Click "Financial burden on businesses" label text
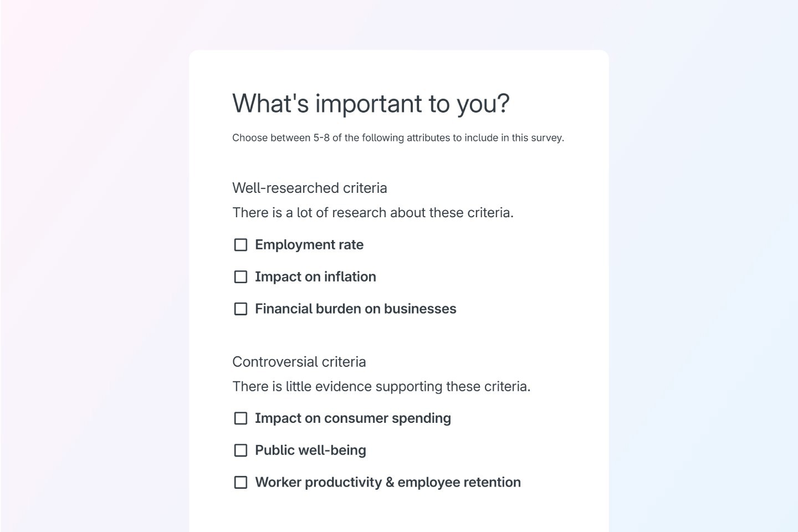 click(355, 309)
